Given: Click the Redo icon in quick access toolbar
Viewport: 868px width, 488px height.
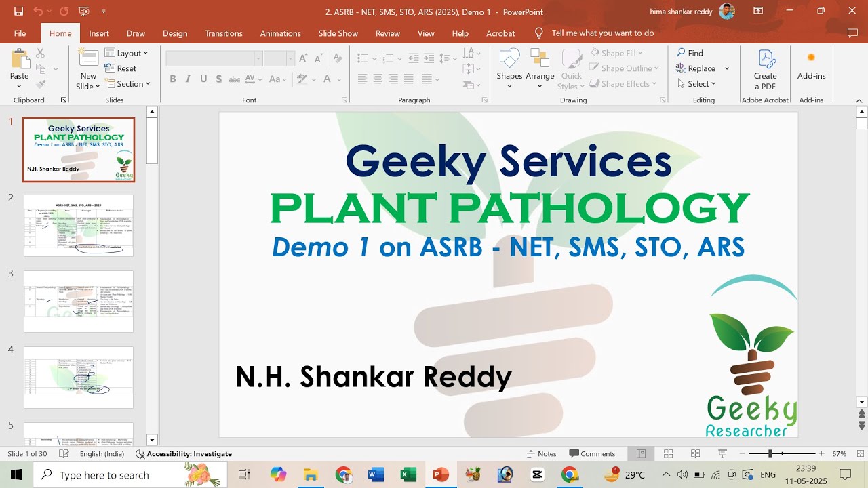Looking at the screenshot, I should point(64,11).
